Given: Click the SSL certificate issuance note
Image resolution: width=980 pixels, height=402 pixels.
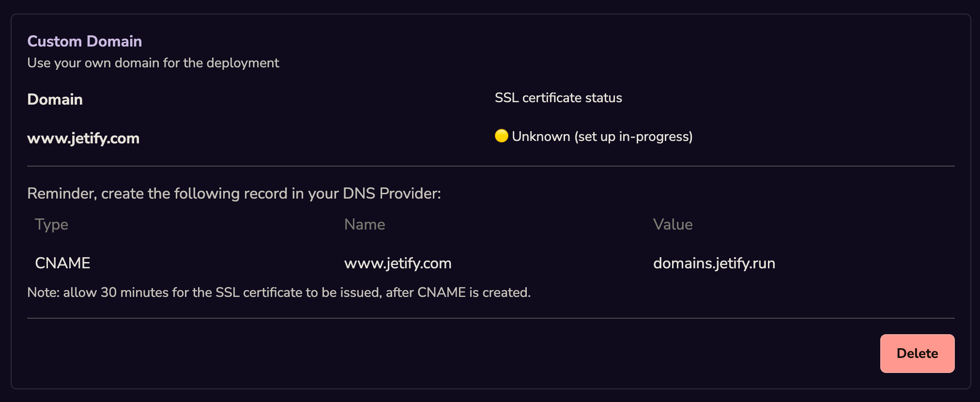Looking at the screenshot, I should click(279, 292).
